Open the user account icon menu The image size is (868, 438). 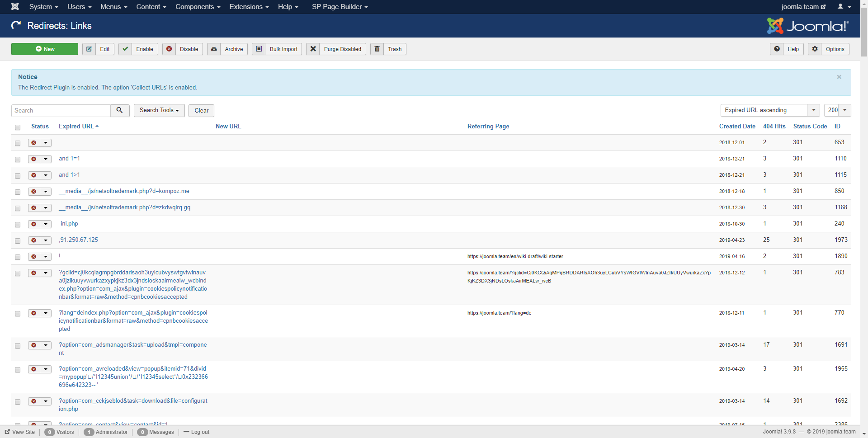pos(844,7)
